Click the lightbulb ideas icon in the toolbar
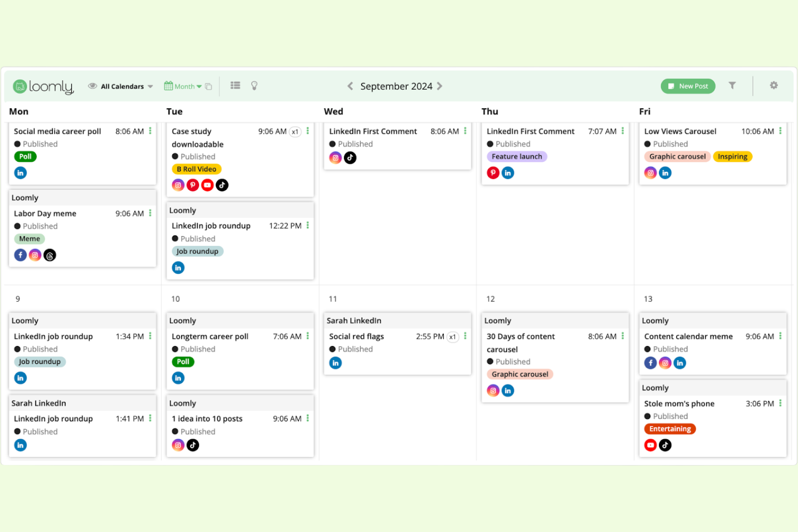 coord(253,86)
